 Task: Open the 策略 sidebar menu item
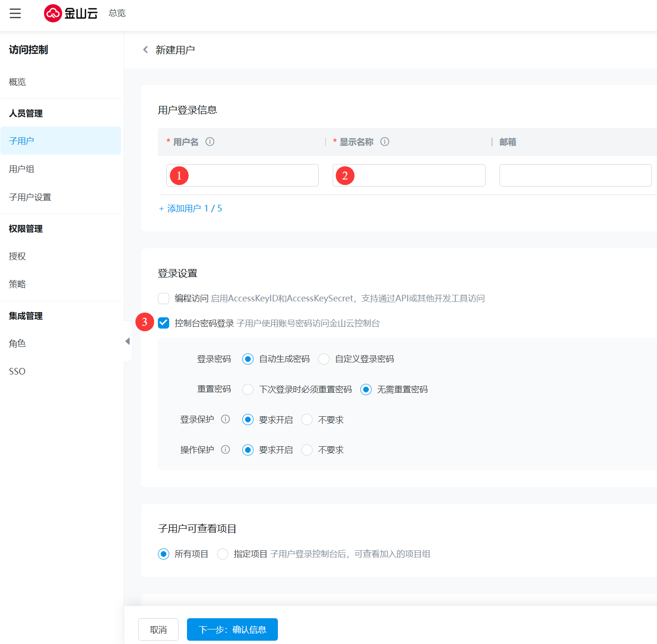(x=17, y=284)
